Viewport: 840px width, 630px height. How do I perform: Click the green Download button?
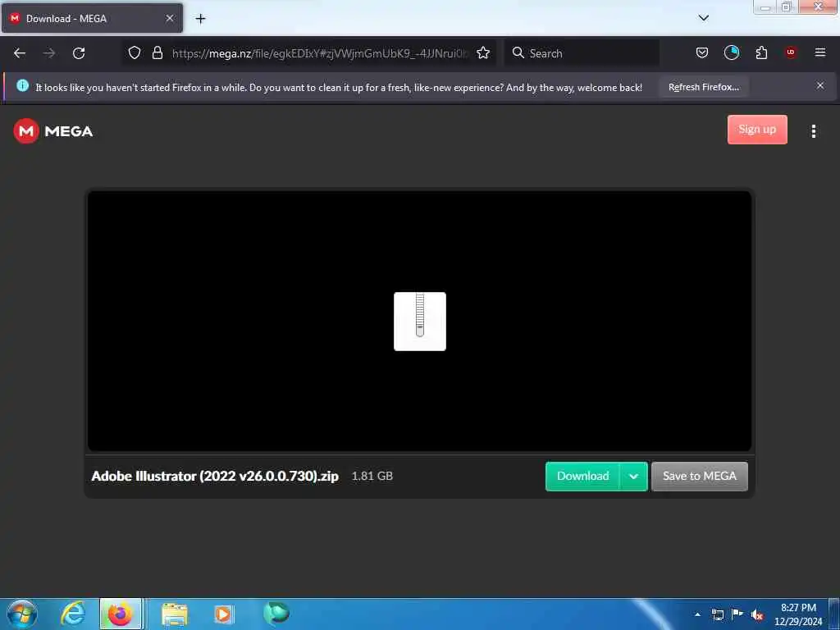pos(582,477)
